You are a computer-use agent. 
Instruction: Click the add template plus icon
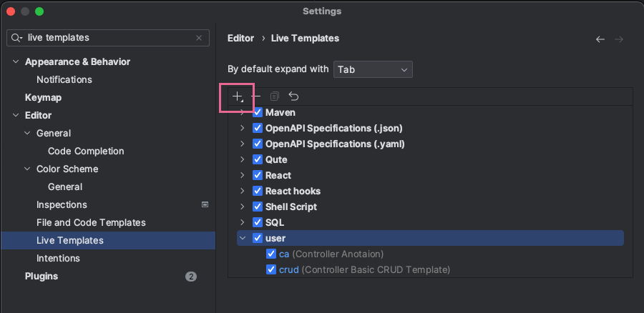[x=238, y=96]
